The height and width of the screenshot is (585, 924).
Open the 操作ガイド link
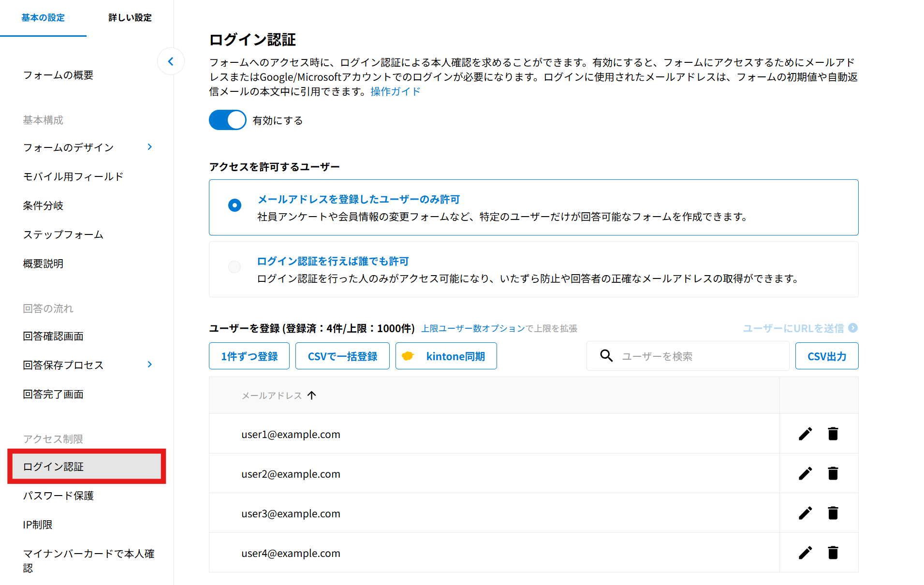point(395,92)
